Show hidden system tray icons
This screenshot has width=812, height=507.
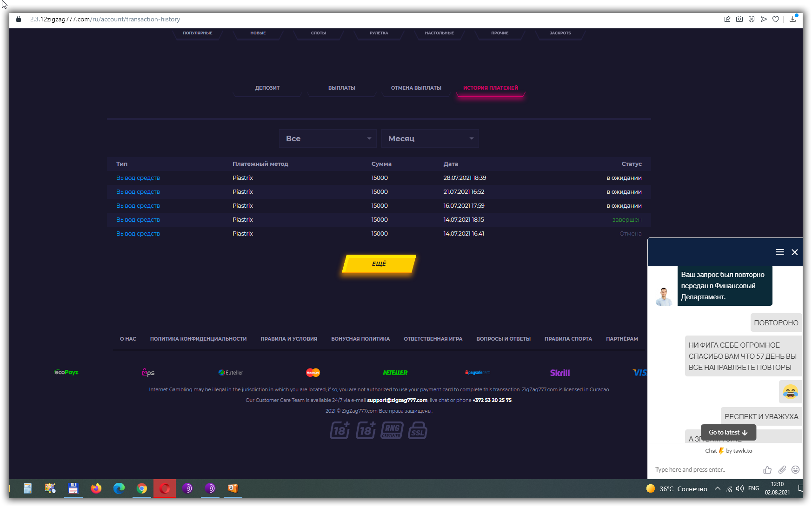718,488
